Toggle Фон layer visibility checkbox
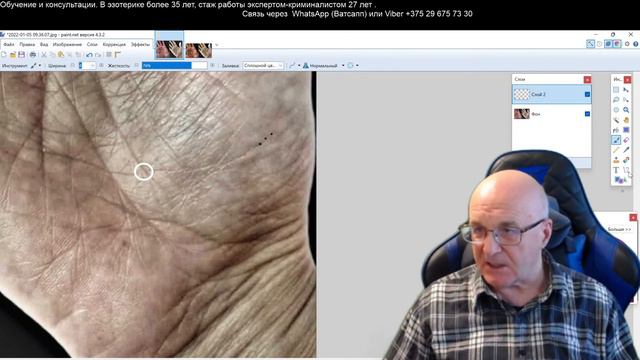Viewport: 640px width, 360px height. 587,114
